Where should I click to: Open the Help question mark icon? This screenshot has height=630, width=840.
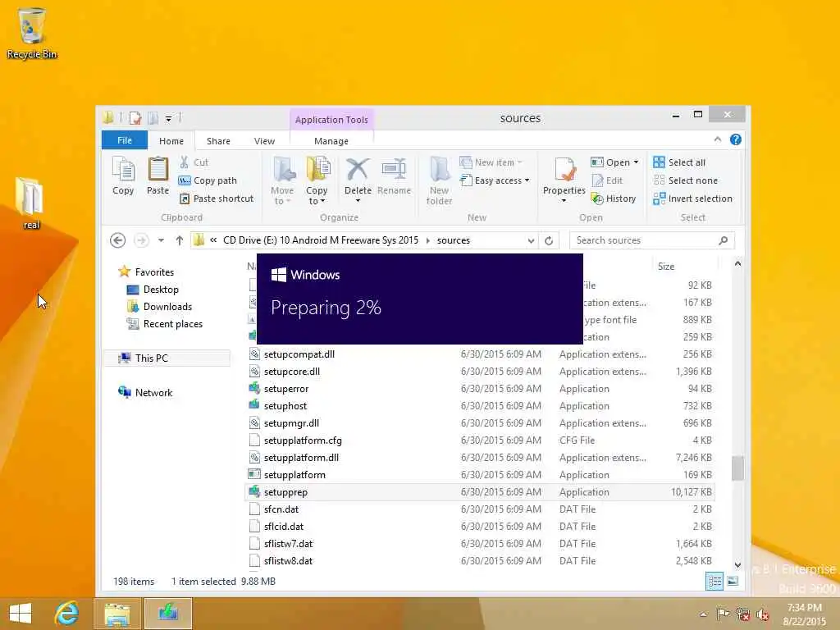[736, 139]
